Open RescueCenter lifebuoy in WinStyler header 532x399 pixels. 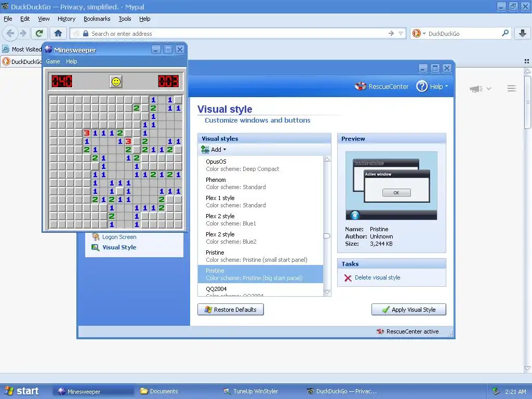[361, 86]
